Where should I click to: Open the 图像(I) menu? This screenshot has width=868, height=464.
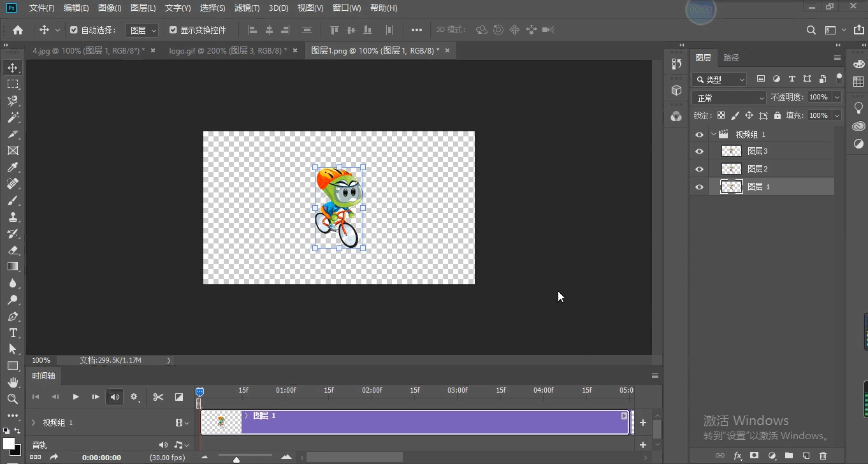[110, 8]
